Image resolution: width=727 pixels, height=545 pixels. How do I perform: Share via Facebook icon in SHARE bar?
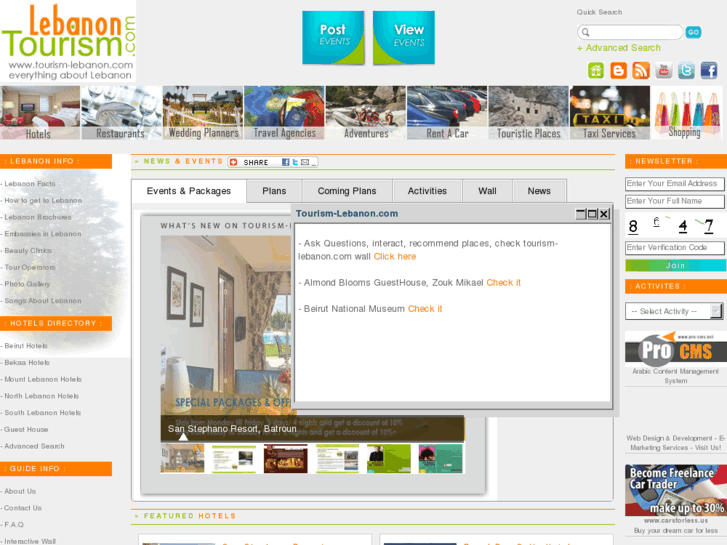(286, 162)
